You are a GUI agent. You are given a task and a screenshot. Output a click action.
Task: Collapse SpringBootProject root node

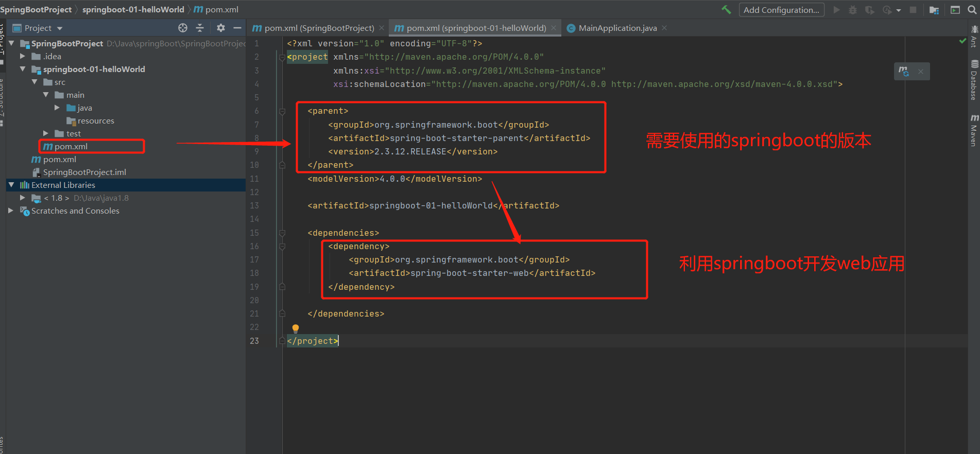[11, 43]
